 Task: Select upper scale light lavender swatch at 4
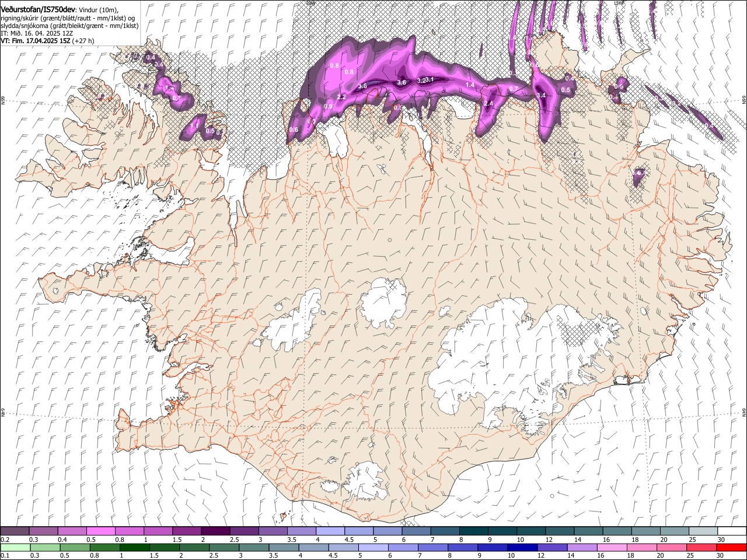point(329,531)
